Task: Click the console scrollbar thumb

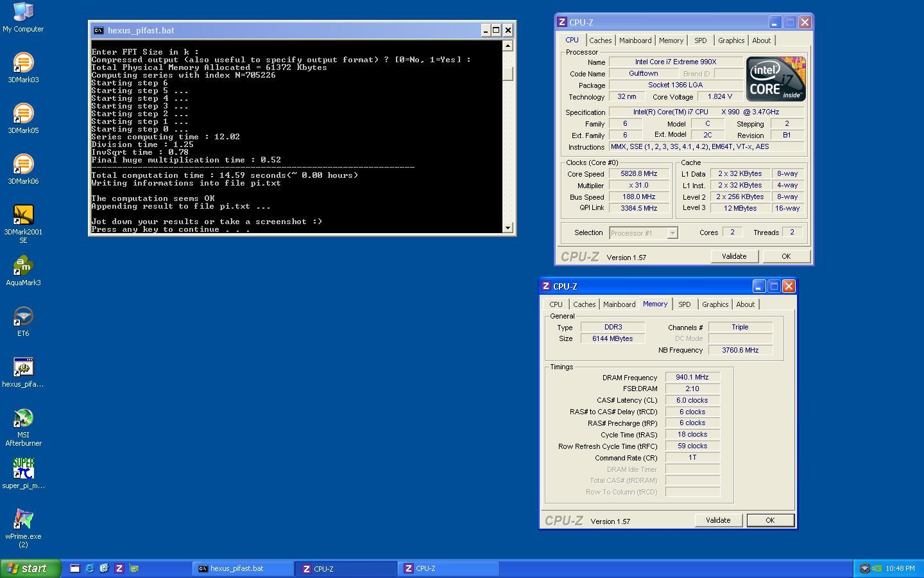Action: [508, 74]
